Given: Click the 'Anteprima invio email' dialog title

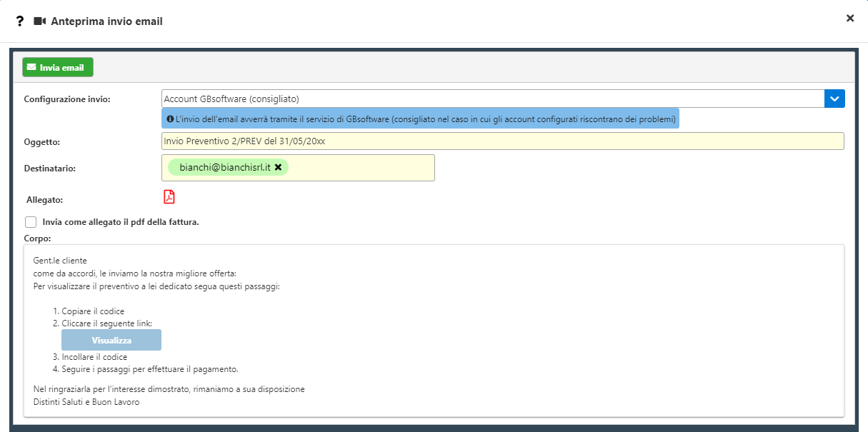Looking at the screenshot, I should pyautogui.click(x=107, y=21).
